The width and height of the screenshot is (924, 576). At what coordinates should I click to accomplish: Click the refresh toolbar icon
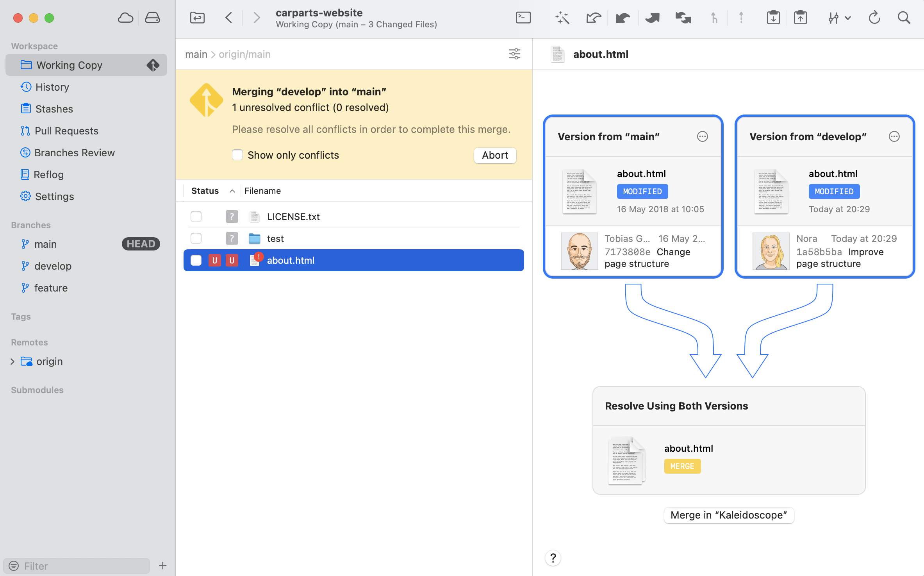click(874, 18)
